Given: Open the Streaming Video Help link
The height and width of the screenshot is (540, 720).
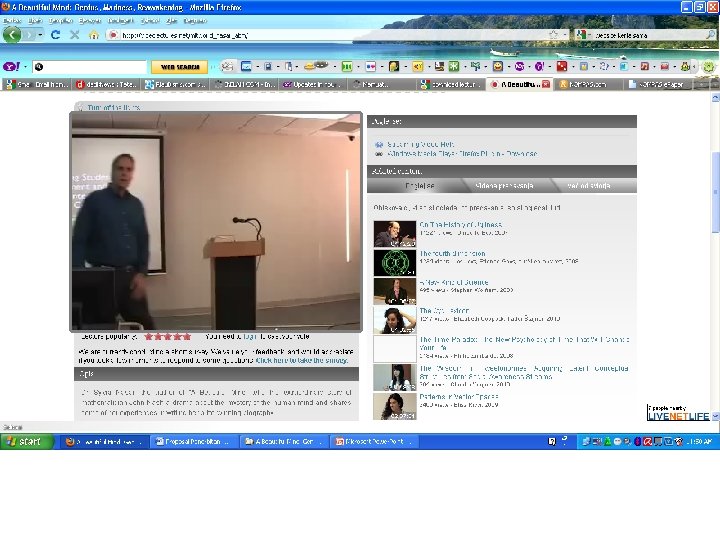Looking at the screenshot, I should (x=420, y=144).
